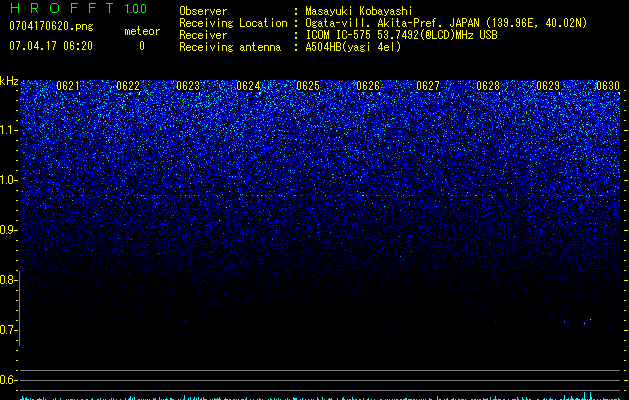Viewport: 629px width, 400px height.
Task: Click the observer name Masayuki Kobayashi
Action: 359,11
